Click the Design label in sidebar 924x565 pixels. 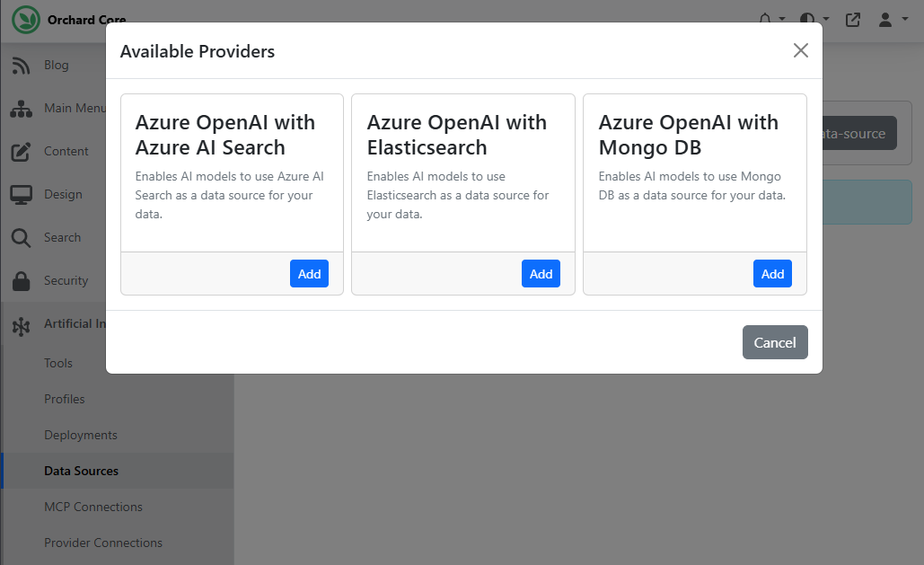pyautogui.click(x=63, y=195)
